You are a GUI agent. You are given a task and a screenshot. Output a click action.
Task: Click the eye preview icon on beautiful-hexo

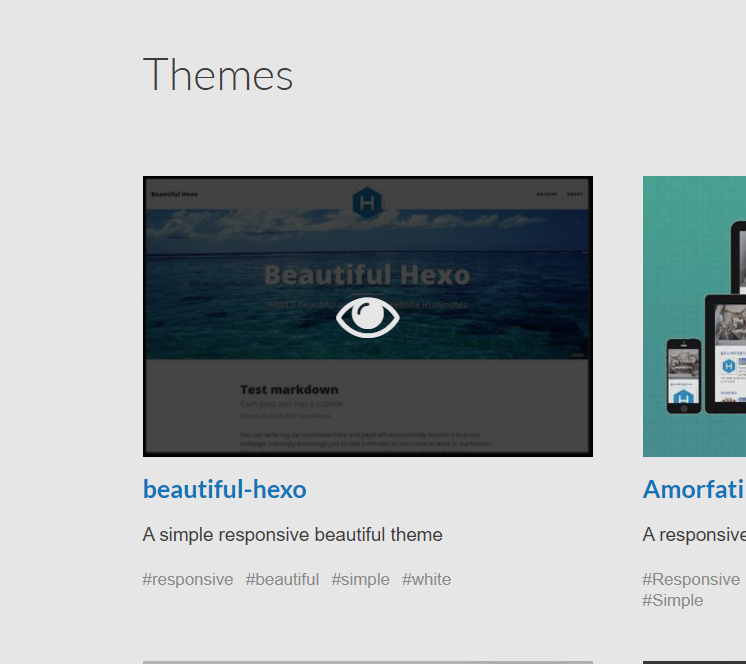tap(367, 318)
